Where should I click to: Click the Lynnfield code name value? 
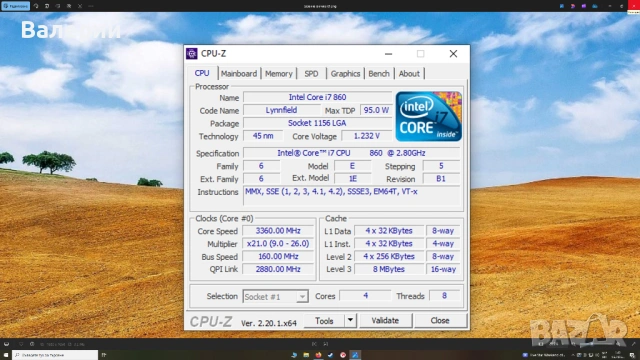pos(281,110)
